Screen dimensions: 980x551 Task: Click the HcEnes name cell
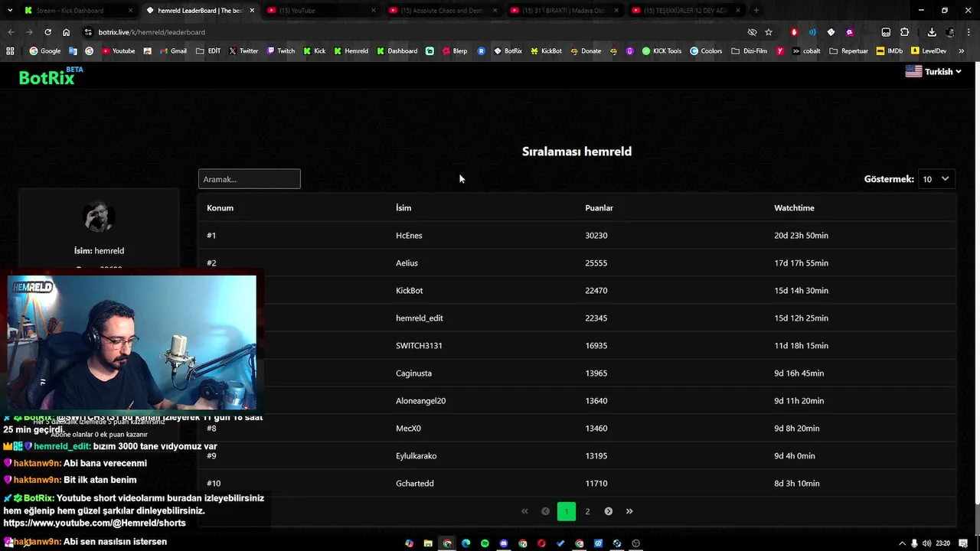[x=409, y=236]
